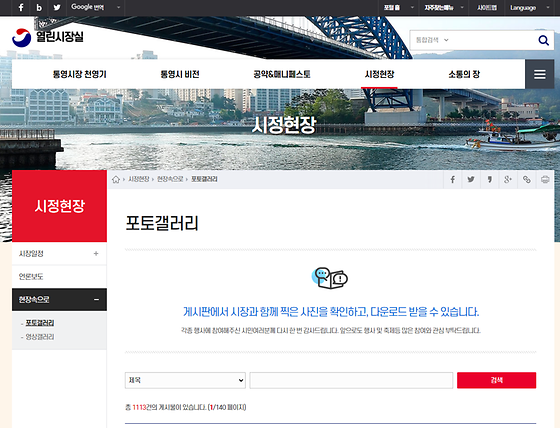Click the 열린시장실 logo
The height and width of the screenshot is (428, 560).
[48, 38]
